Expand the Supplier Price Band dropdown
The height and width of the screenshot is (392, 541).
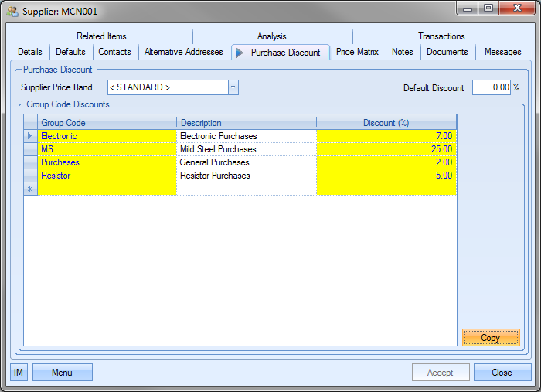coord(233,87)
